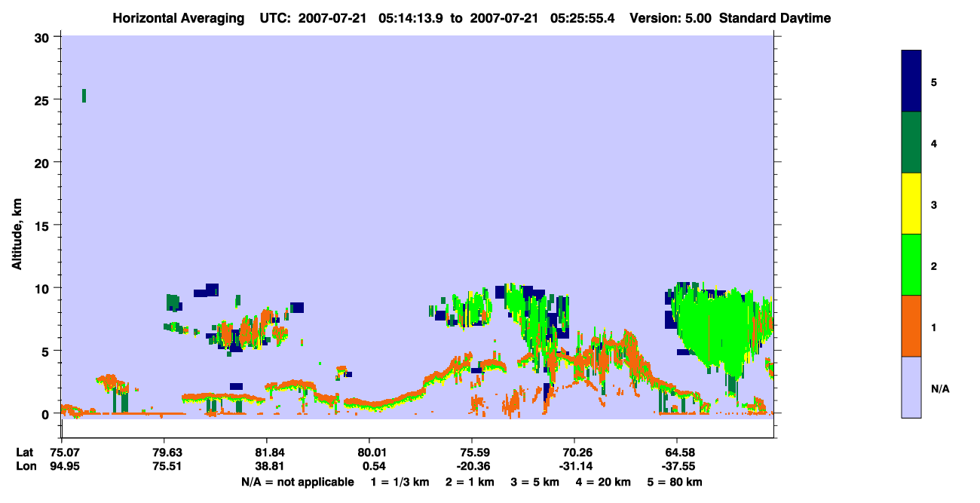Click the 'Version: 5.00' title text
The image size is (980, 503).
pyautogui.click(x=670, y=18)
